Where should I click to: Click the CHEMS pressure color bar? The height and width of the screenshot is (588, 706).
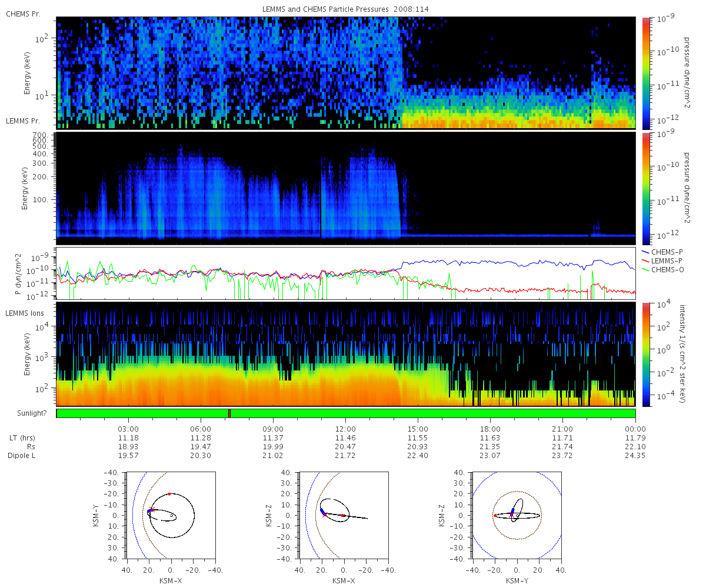tap(645, 73)
